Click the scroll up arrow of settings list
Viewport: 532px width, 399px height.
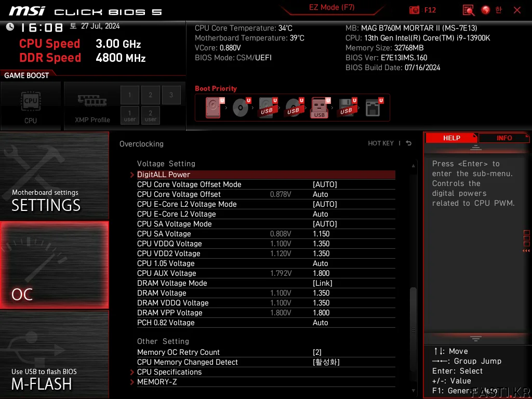(x=413, y=166)
